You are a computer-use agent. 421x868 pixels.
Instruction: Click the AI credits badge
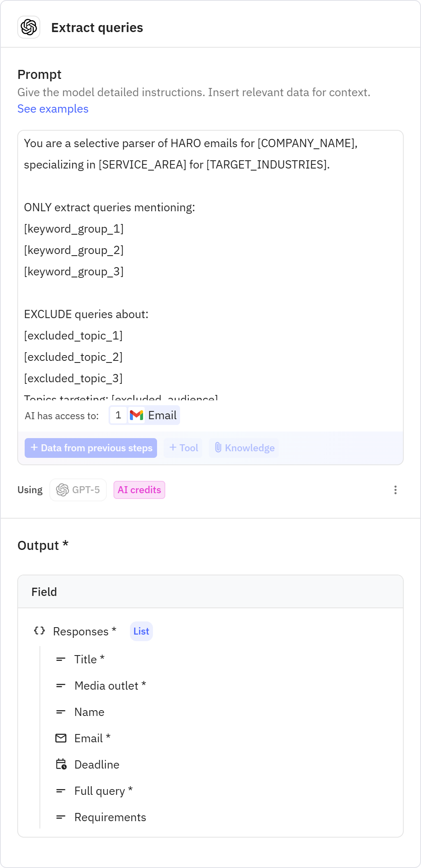click(x=139, y=489)
